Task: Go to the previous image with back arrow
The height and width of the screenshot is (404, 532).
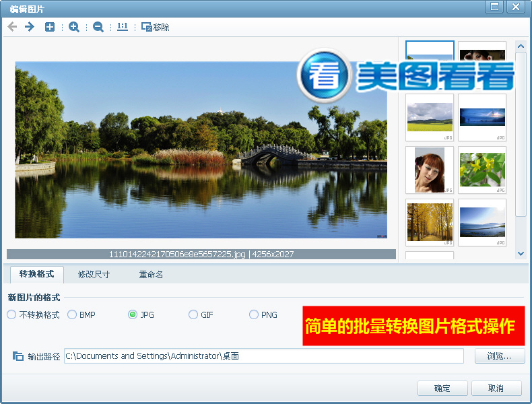Action: click(x=12, y=26)
